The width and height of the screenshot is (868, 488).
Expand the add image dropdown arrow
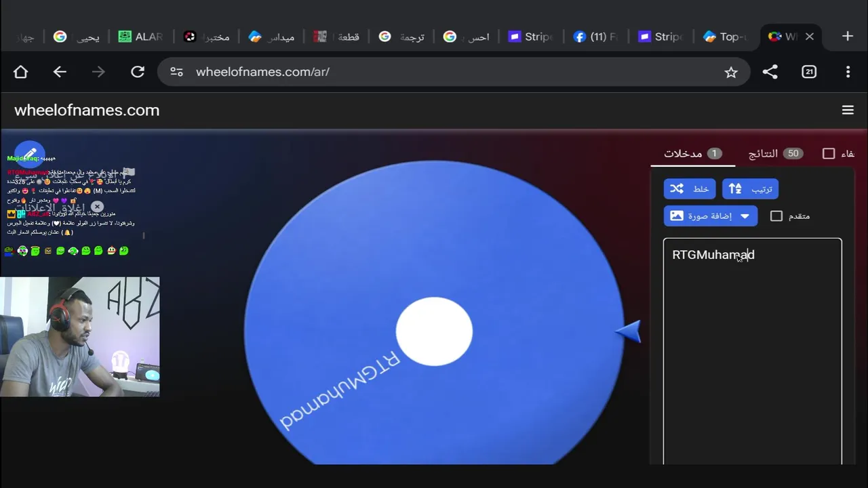tap(745, 216)
